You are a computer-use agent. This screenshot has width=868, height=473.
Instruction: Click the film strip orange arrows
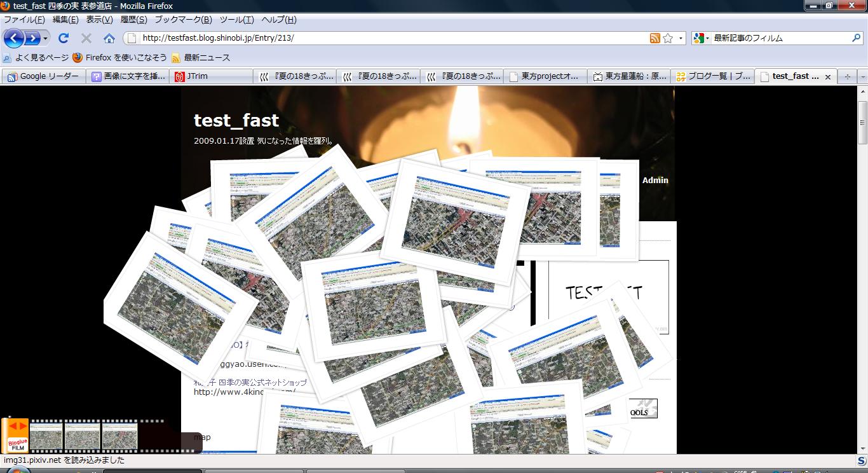17,426
